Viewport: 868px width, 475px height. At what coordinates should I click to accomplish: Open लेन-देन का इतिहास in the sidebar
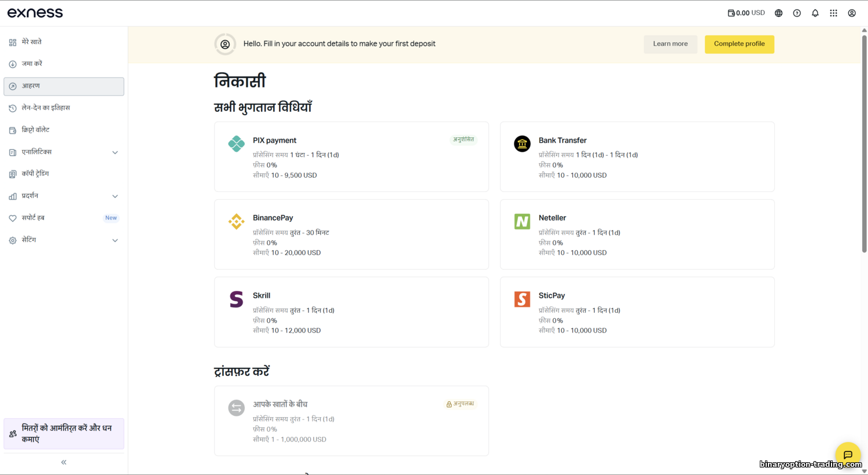pos(46,108)
